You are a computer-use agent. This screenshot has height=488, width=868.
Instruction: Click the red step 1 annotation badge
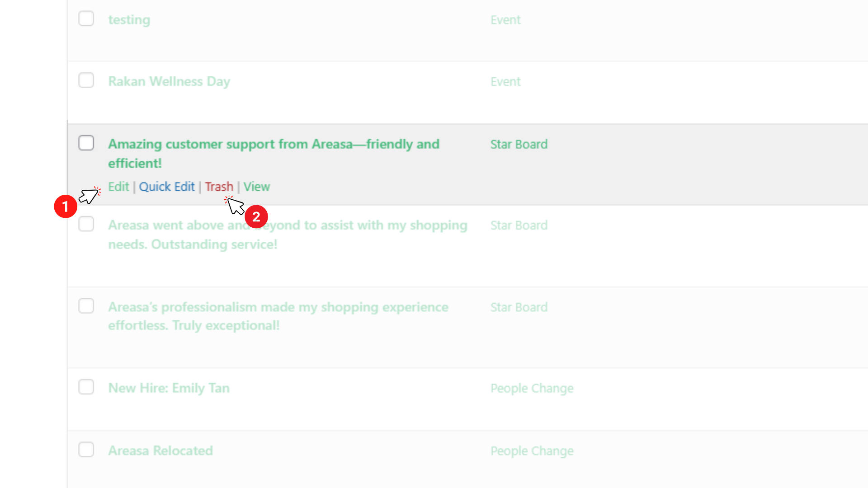66,206
